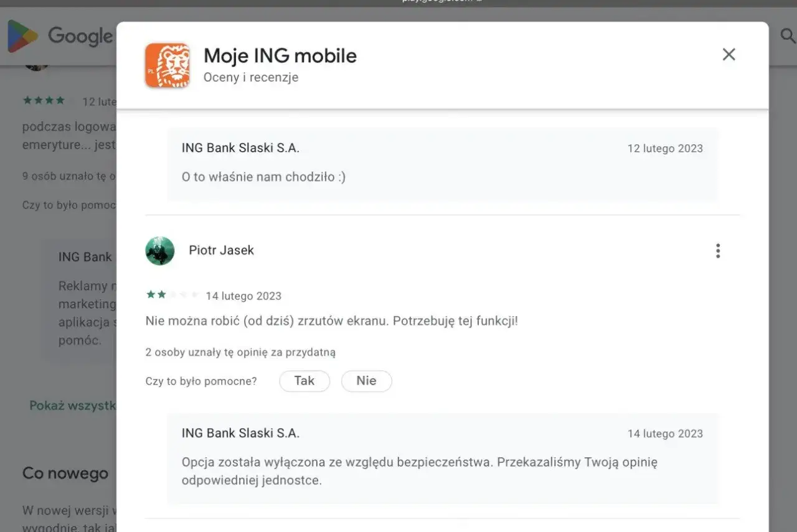The height and width of the screenshot is (532, 797).
Task: Click the Co nowego section heading
Action: pos(65,473)
